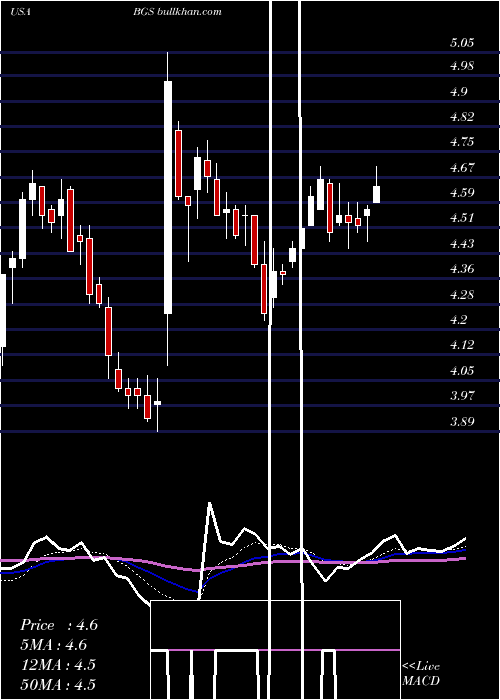Click the 50MA : 4.5 readout

pos(58,684)
